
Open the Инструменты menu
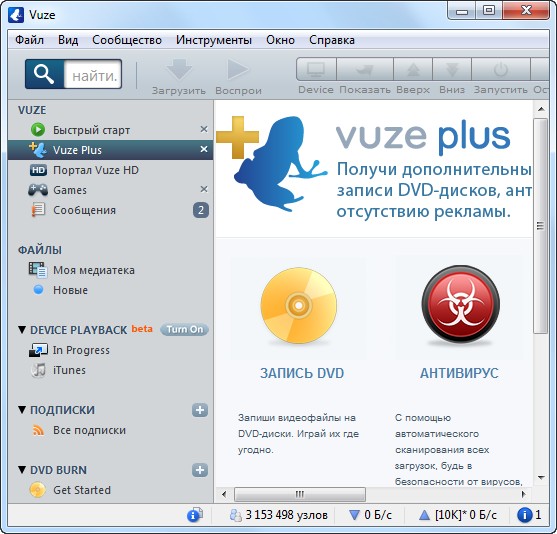pyautogui.click(x=214, y=40)
